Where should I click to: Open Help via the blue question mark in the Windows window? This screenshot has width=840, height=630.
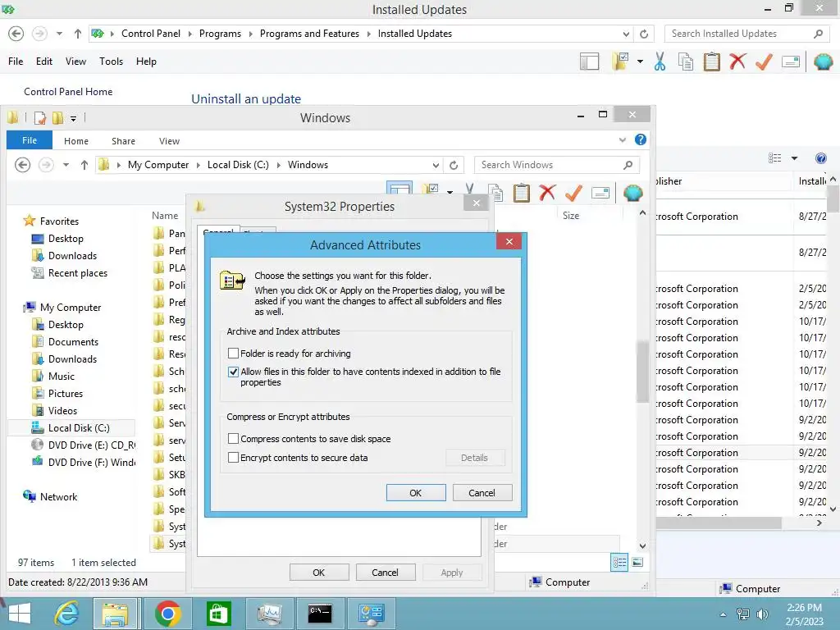[640, 139]
